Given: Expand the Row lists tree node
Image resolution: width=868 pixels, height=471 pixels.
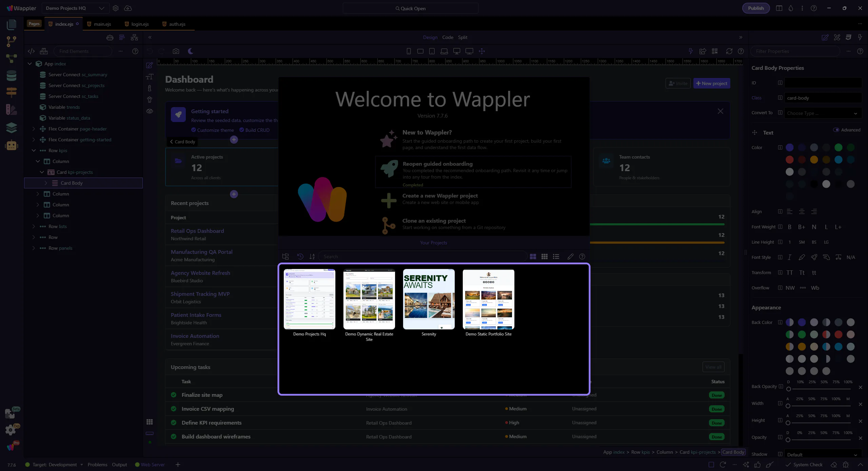Looking at the screenshot, I should pos(34,226).
